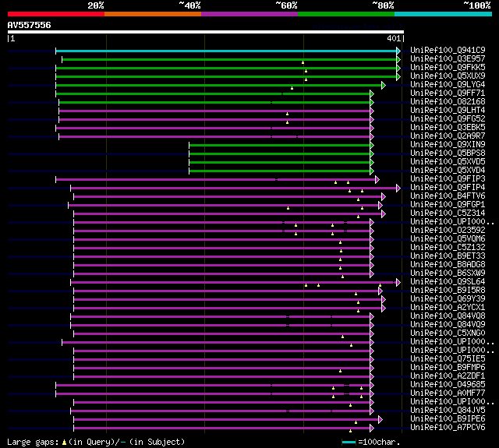Click the UniRef100_B4FTV6 label
Viewport: 499px width, 448px height.
[x=448, y=196]
